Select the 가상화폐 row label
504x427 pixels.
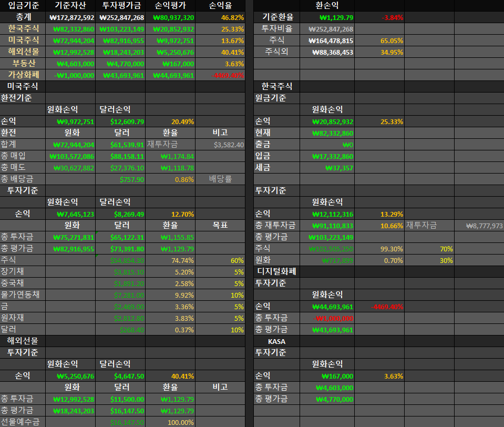tap(23, 75)
